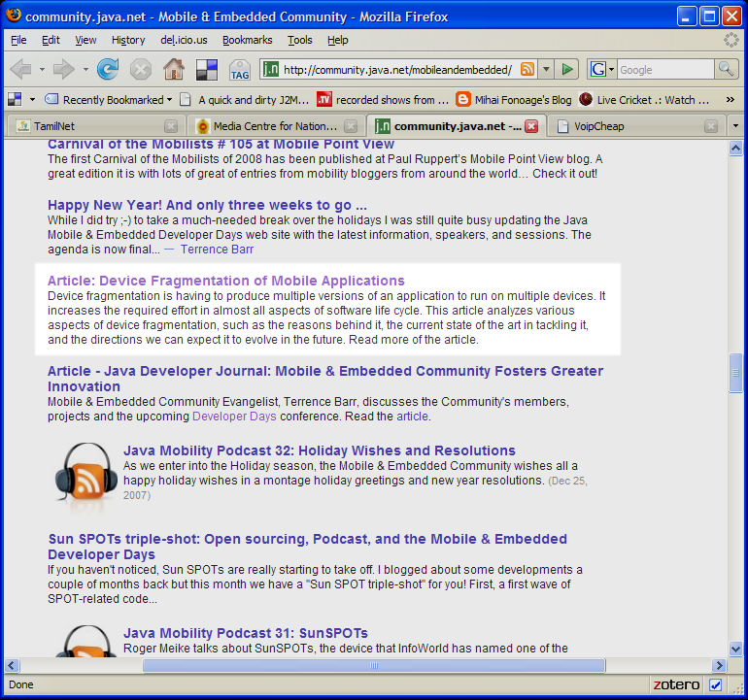The height and width of the screenshot is (700, 748).
Task: Open the address bar history dropdown
Action: (546, 69)
